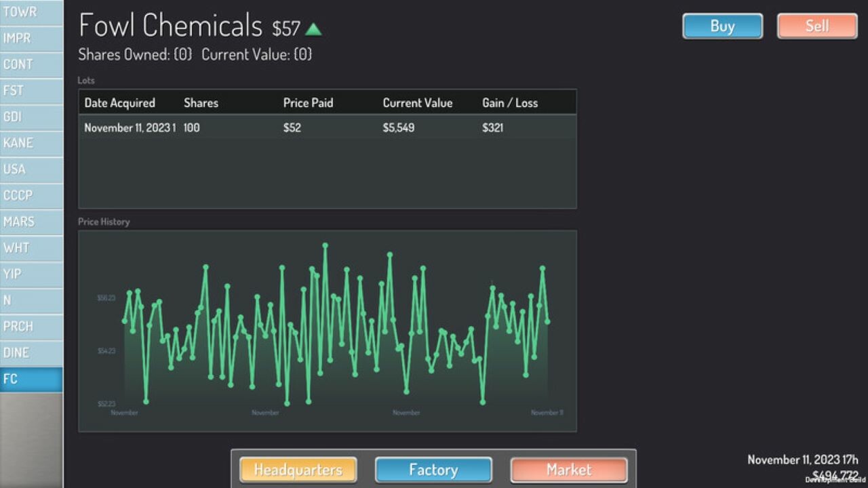Sell Fowl Chemicals shares
Viewport: 868px width, 488px height.
(x=817, y=26)
